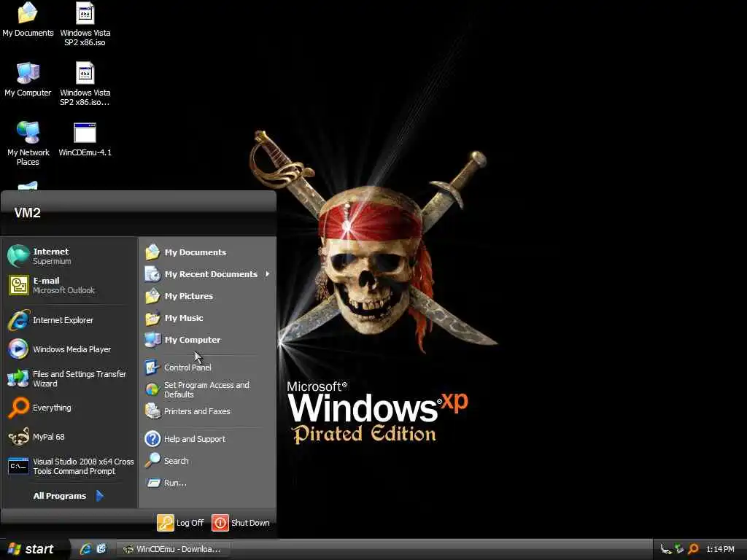This screenshot has height=560, width=747.
Task: Select My Network Places desktop icon
Action: (28, 144)
